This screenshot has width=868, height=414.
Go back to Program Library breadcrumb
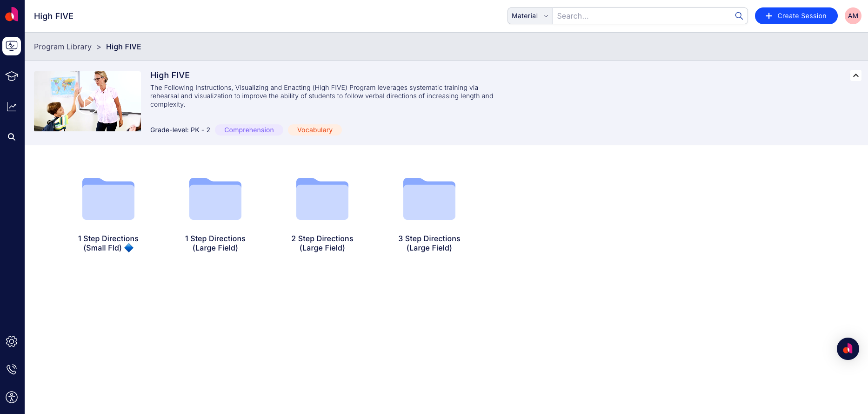[x=63, y=47]
